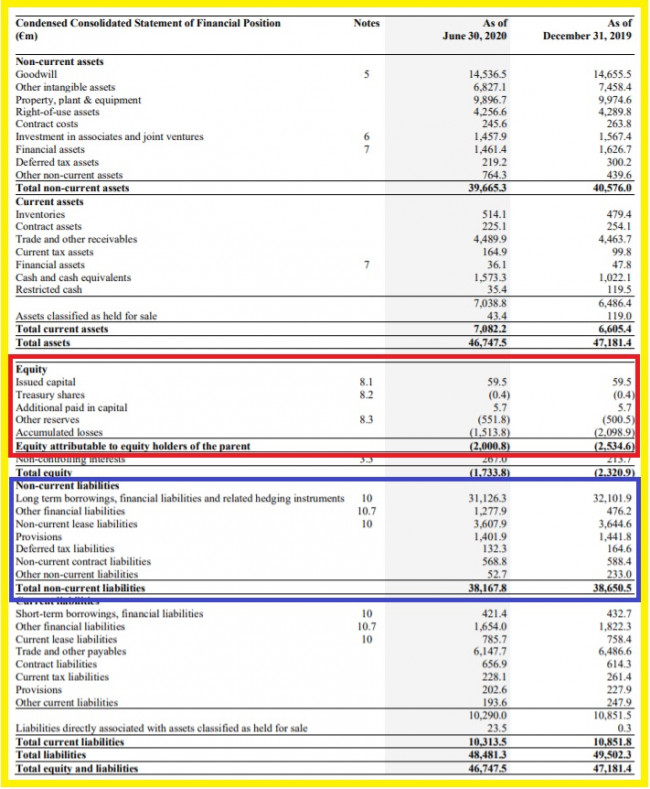Click the 'Goodwill' row label
Screen dimensions: 650x789
pos(36,74)
